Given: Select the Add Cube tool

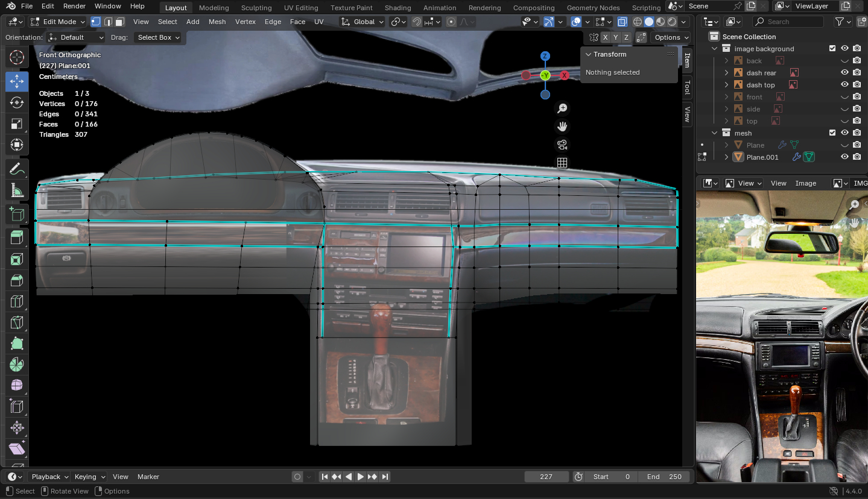Looking at the screenshot, I should pyautogui.click(x=17, y=214).
